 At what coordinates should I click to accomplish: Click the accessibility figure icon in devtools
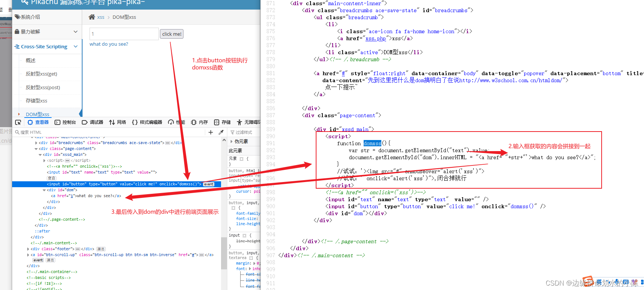point(239,122)
